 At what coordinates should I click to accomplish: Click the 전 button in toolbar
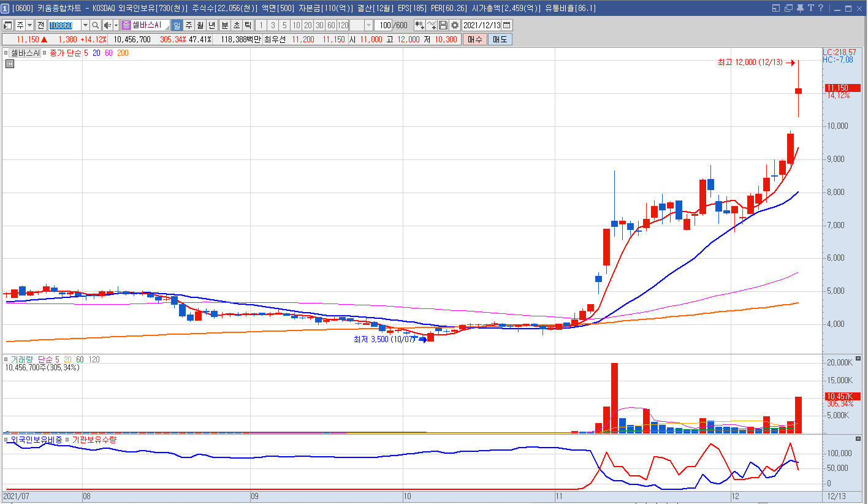tap(40, 25)
